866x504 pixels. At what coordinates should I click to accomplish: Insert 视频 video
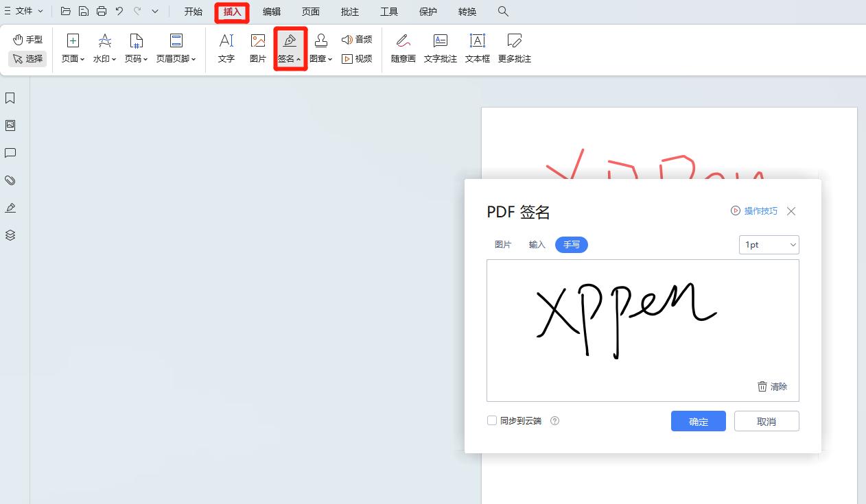coord(357,59)
